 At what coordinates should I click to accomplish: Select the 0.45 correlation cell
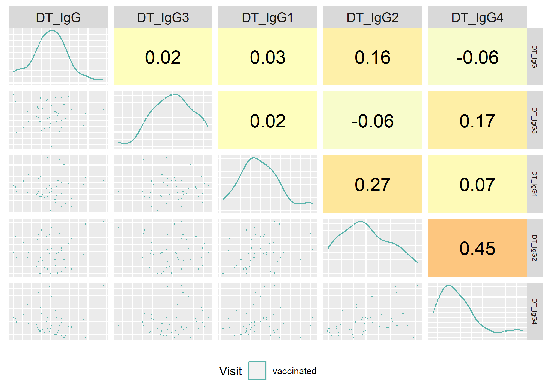[x=477, y=248]
